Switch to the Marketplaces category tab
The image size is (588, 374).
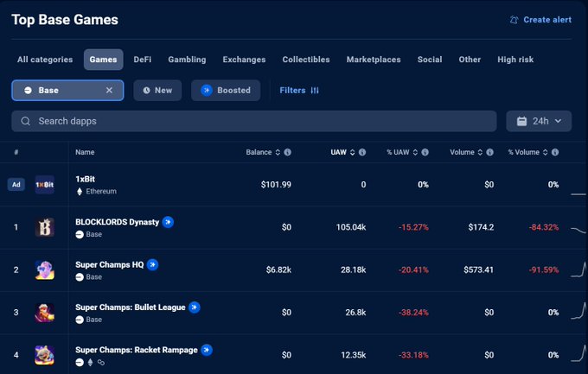click(374, 60)
